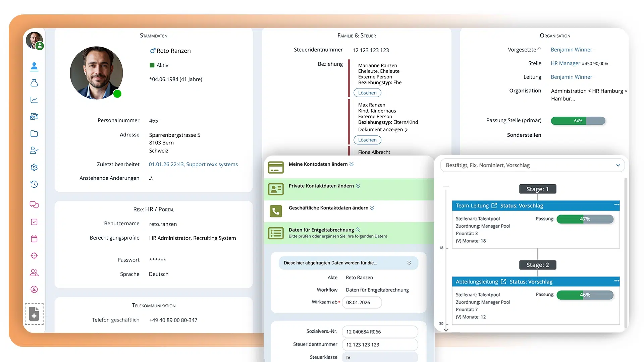The height and width of the screenshot is (362, 644).
Task: Click the Wirksam ab date field
Action: [362, 302]
